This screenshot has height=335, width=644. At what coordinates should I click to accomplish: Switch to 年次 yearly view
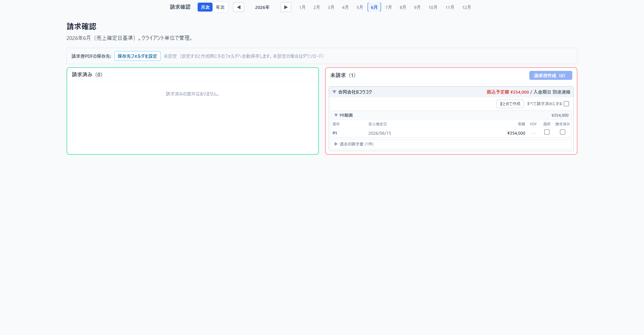click(x=220, y=7)
